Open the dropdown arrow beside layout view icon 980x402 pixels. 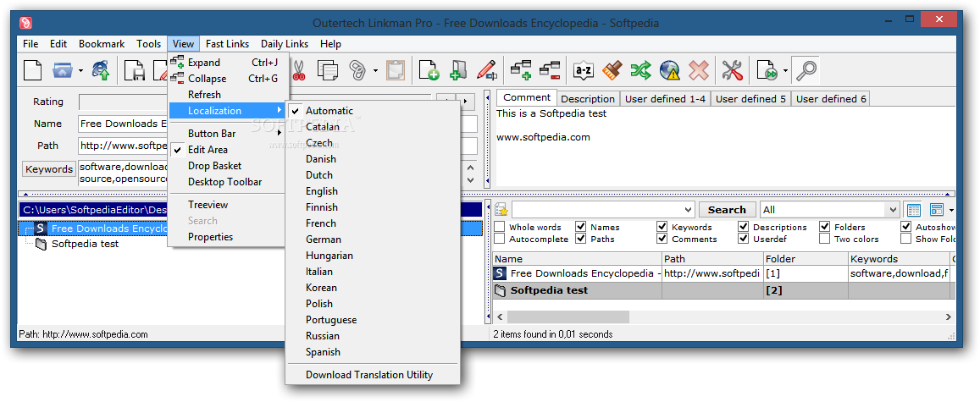tap(951, 210)
